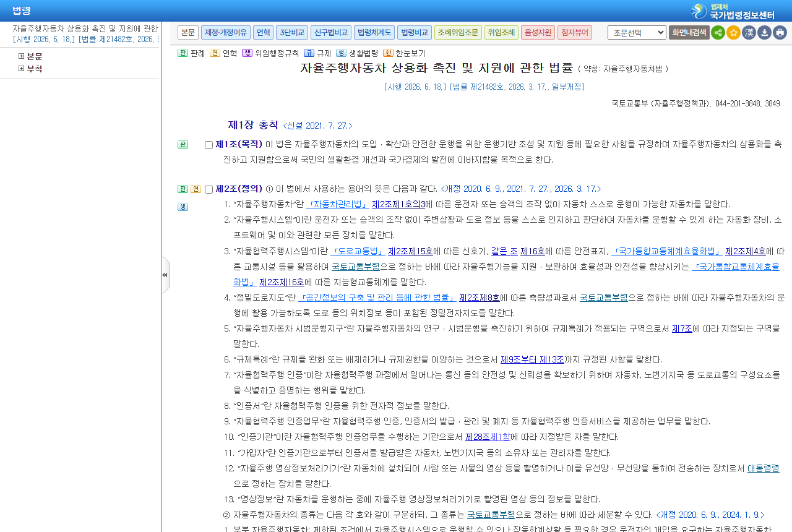Click the 위임행정규칙 legend icon
The height and width of the screenshot is (532, 792).
tap(247, 53)
